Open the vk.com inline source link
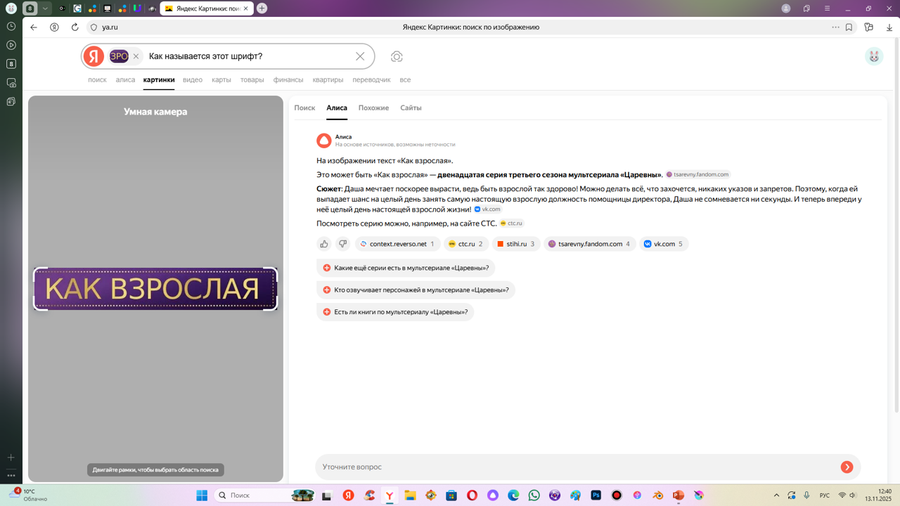 pos(487,209)
